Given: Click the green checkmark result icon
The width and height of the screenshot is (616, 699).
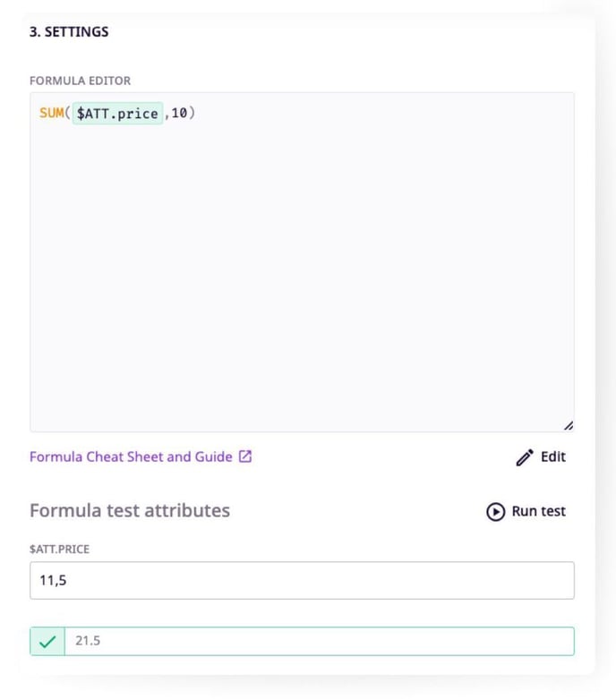Looking at the screenshot, I should point(47,641).
